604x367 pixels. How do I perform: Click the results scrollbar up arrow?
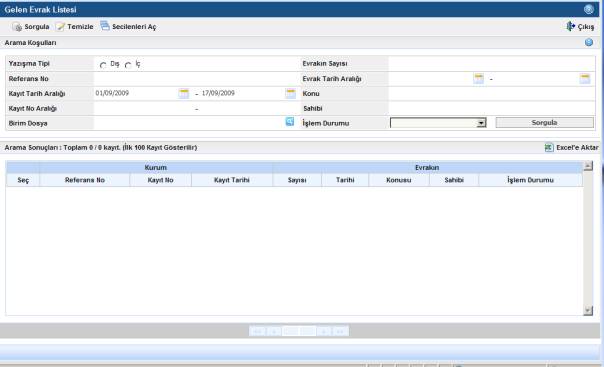pos(588,166)
